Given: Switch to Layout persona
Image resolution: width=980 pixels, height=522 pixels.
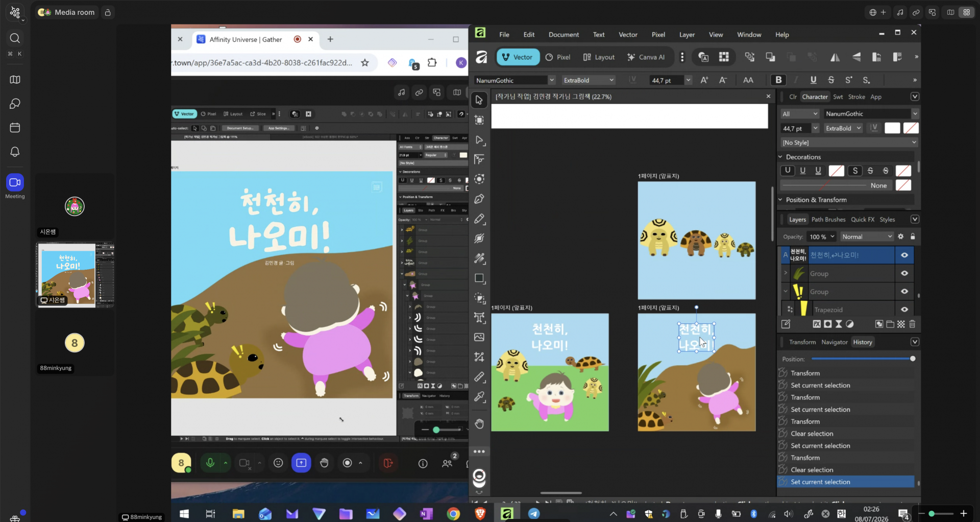Looking at the screenshot, I should [x=599, y=57].
